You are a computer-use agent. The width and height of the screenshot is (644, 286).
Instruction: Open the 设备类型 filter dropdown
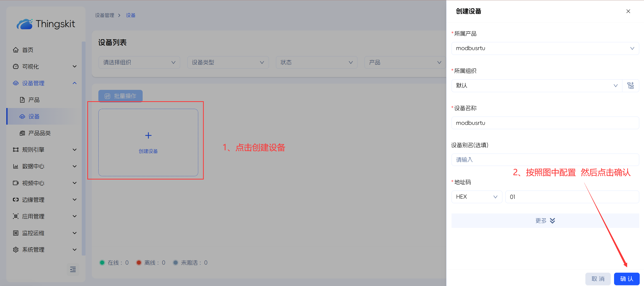[228, 62]
